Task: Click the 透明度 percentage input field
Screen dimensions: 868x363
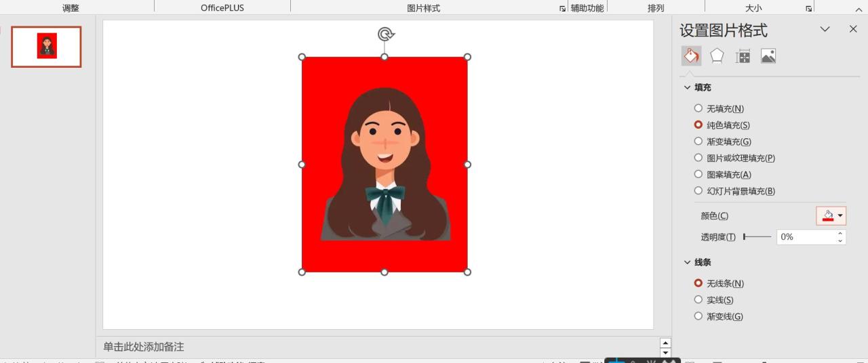Action: click(x=806, y=237)
